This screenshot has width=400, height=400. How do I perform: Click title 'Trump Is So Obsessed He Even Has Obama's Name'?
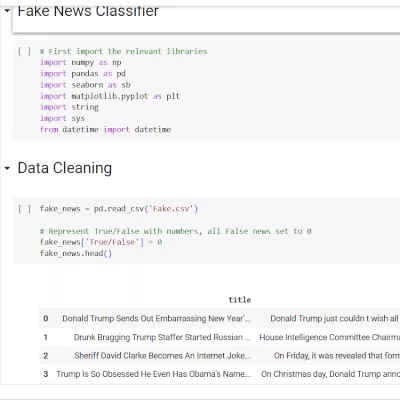tap(154, 374)
